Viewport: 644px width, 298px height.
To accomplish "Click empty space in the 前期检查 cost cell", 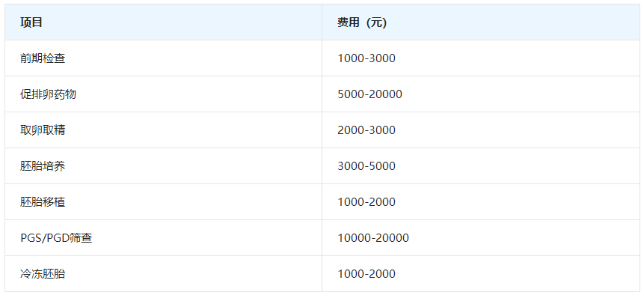I will point(518,58).
